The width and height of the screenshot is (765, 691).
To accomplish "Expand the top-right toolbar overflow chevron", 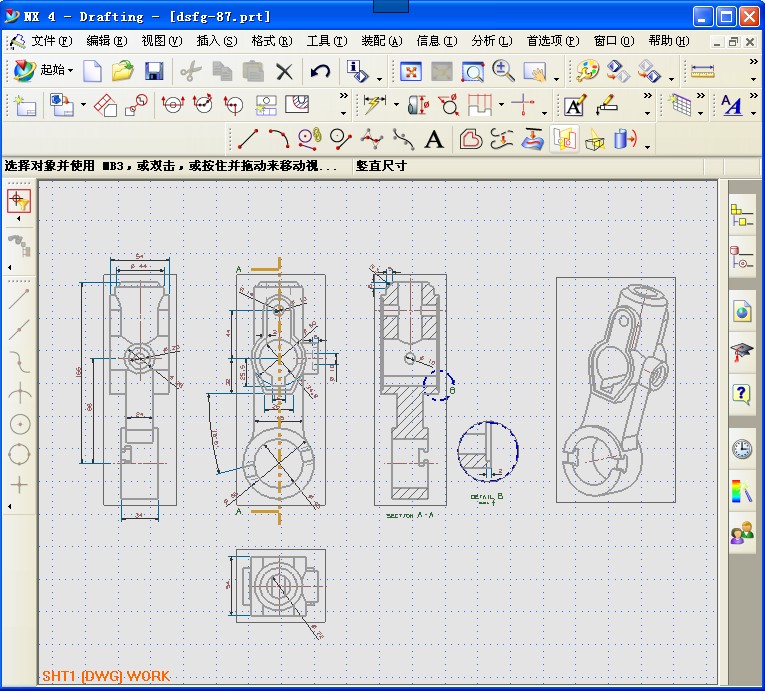I will pos(754,63).
